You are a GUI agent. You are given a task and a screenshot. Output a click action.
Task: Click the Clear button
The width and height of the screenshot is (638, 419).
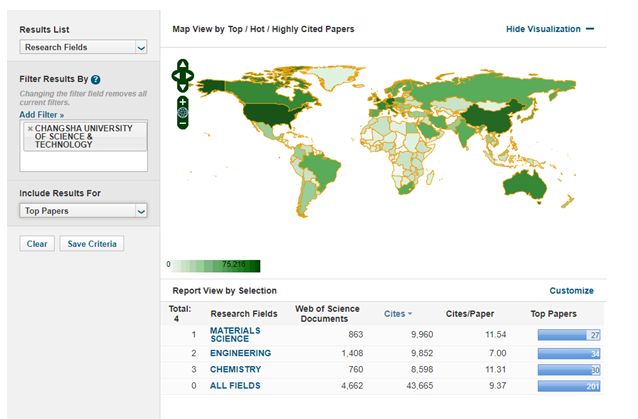click(x=37, y=244)
